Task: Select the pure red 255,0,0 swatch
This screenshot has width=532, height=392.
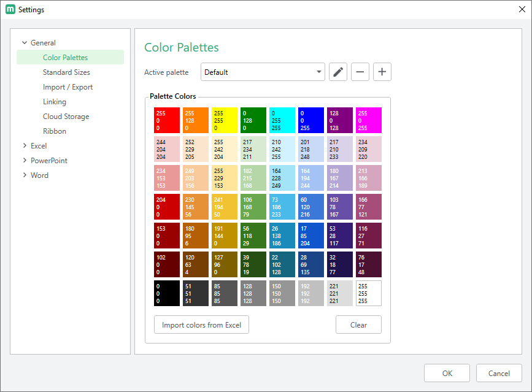Action: pos(166,120)
